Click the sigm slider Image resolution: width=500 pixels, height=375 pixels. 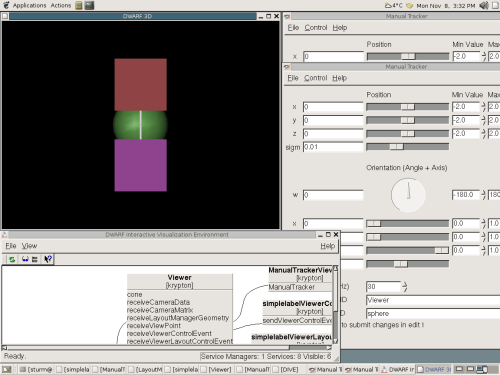point(407,147)
